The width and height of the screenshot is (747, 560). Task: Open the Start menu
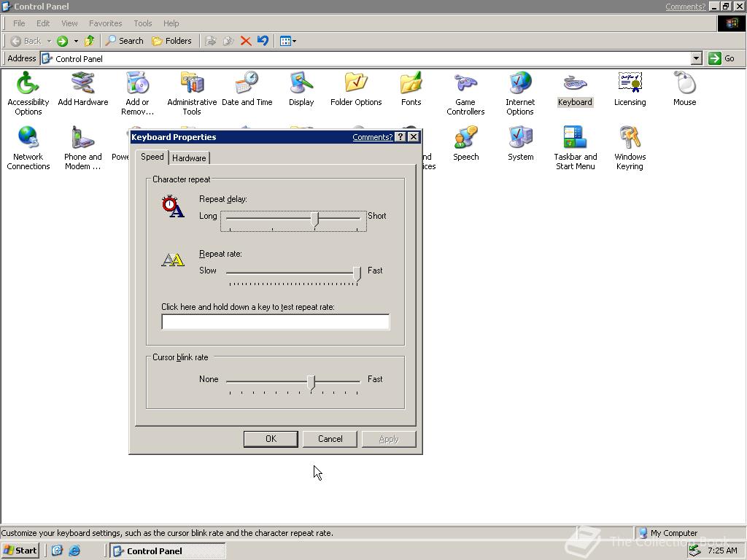(x=20, y=551)
